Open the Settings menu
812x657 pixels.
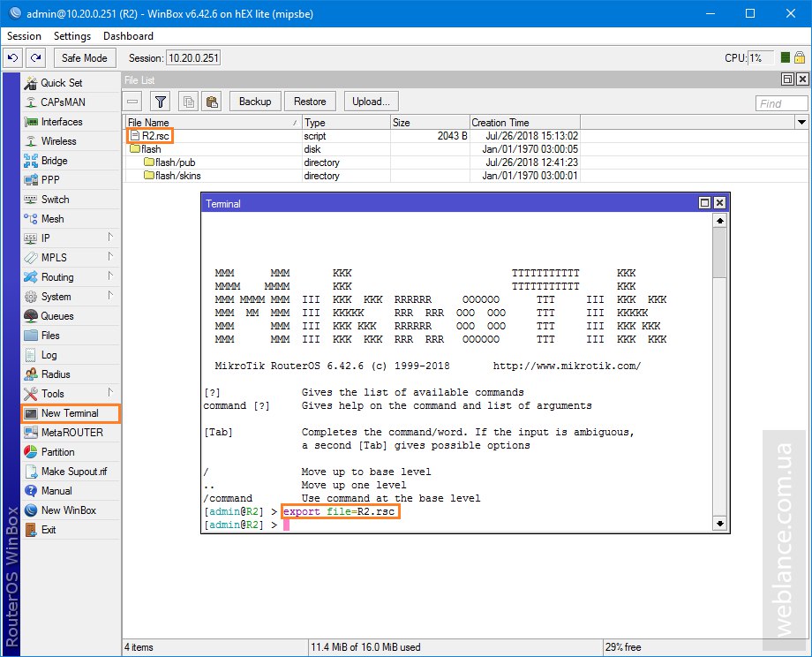click(x=72, y=35)
